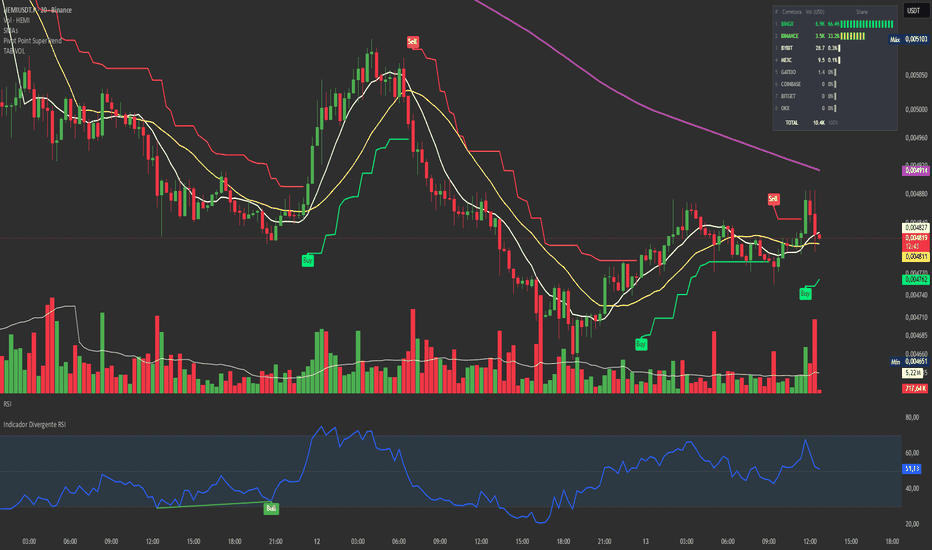Click the 40,00 RSI axis tick

pos(912,489)
